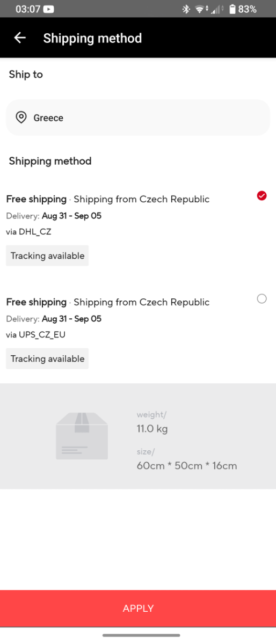Image resolution: width=276 pixels, height=644 pixels.
Task: Tap the battery icon in status bar
Action: click(x=232, y=9)
